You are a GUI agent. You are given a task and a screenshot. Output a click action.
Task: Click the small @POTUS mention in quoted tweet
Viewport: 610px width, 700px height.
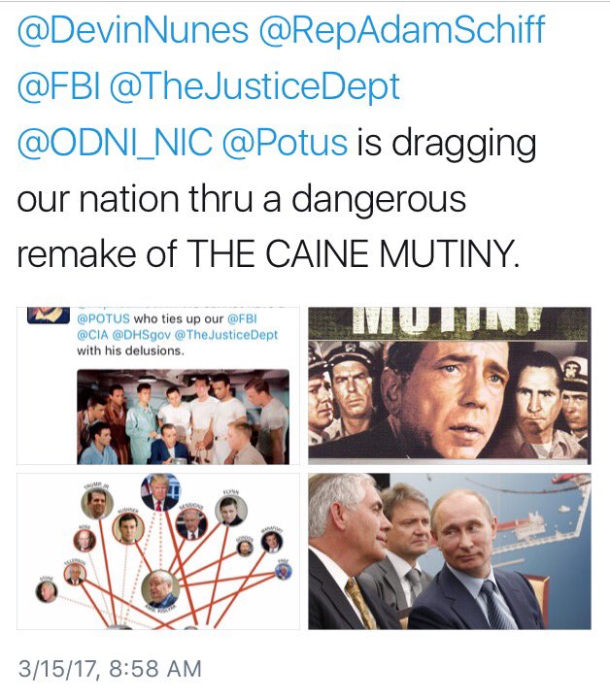104,318
